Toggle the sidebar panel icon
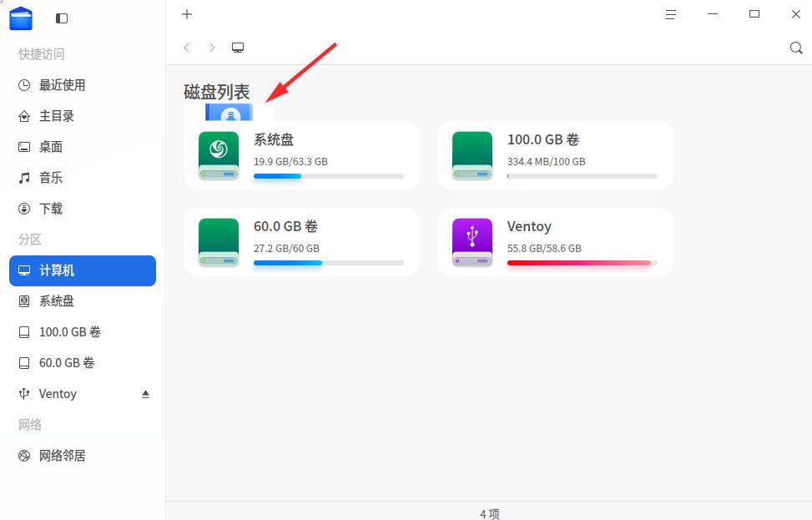Image resolution: width=812 pixels, height=520 pixels. coord(62,18)
